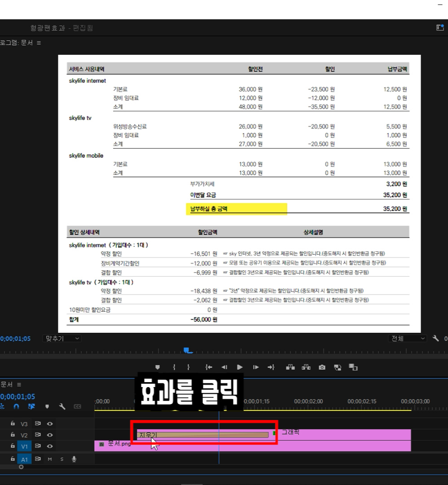Toggle lock on track V3

click(x=13, y=423)
